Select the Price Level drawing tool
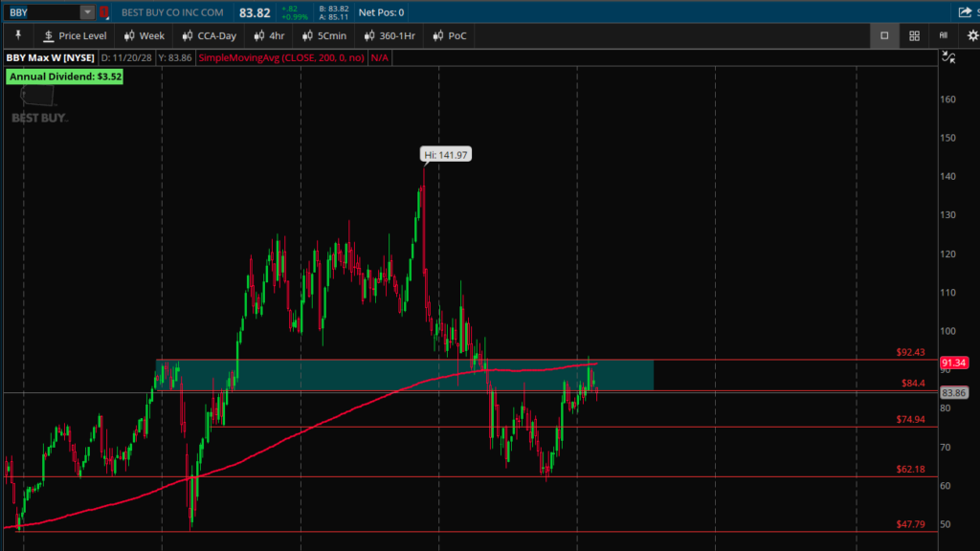This screenshot has width=980, height=551. (74, 35)
